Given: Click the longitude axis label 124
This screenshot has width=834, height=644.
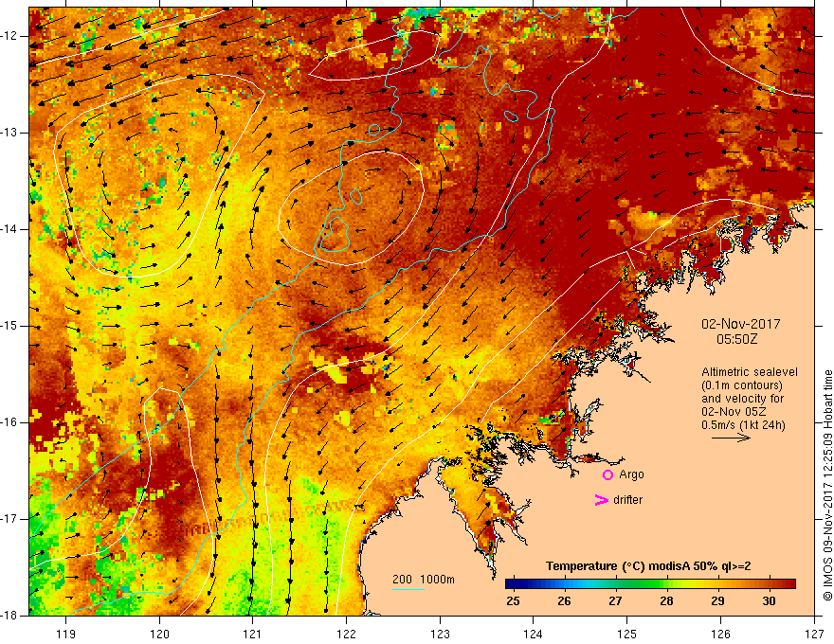Looking at the screenshot, I should tap(533, 634).
